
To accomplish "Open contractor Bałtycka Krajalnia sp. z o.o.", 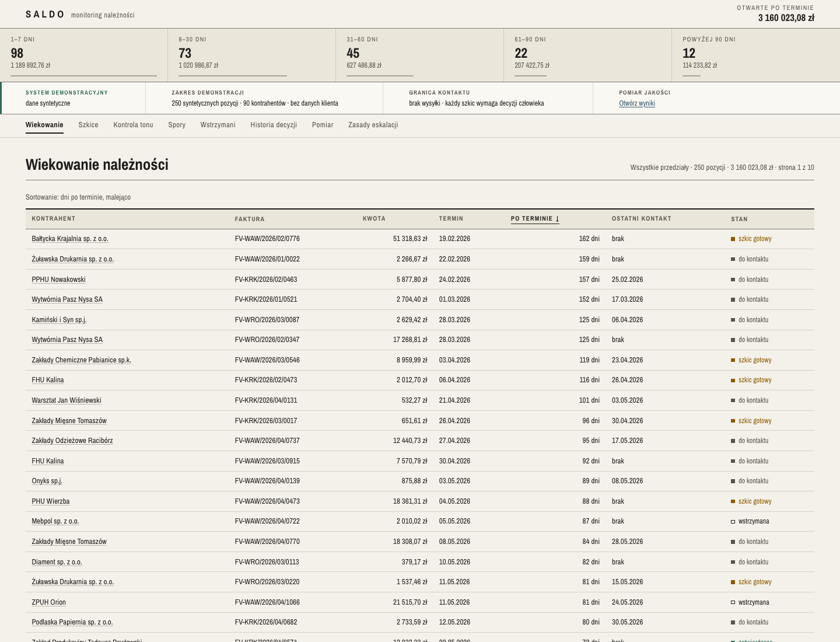I will 70,239.
